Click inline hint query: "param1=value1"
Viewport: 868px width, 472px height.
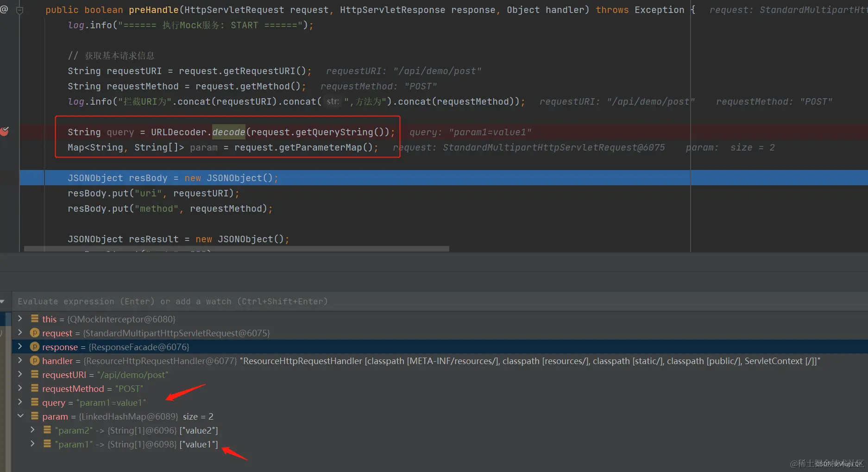coord(470,132)
